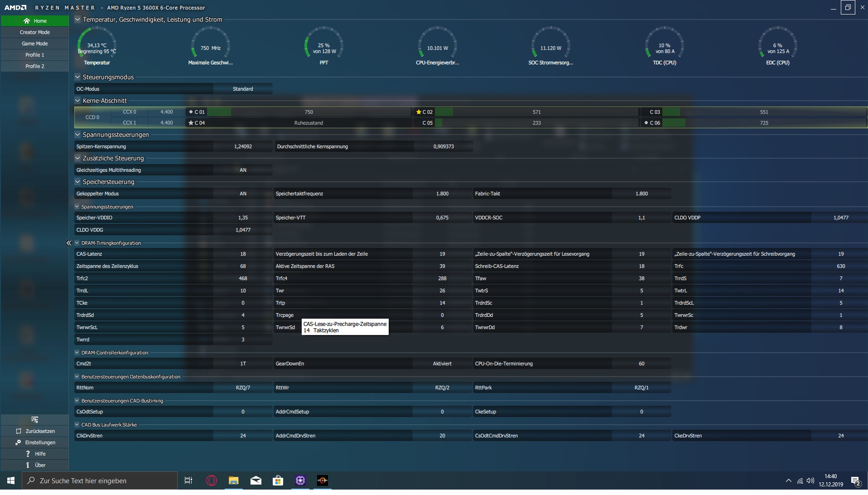Image resolution: width=868 pixels, height=495 pixels.
Task: Collapse the Benutzersteuerungen Datenbuskonfiguration section
Action: pyautogui.click(x=77, y=377)
